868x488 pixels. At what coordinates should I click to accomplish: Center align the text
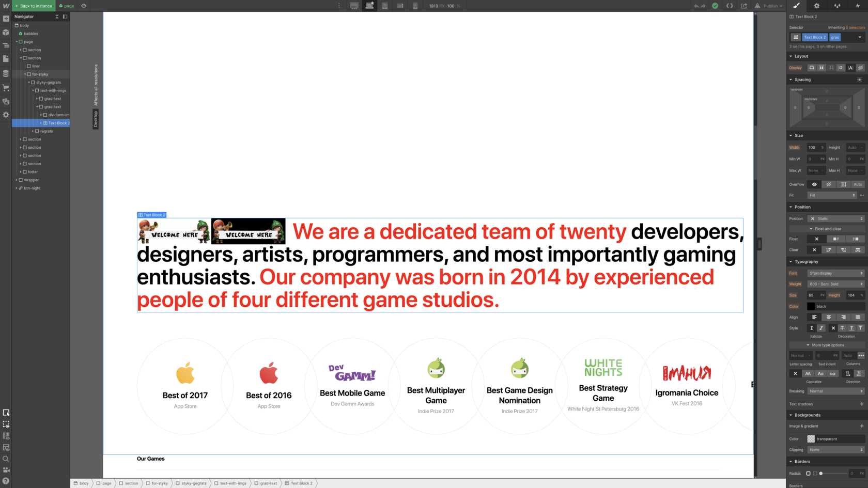(x=829, y=317)
